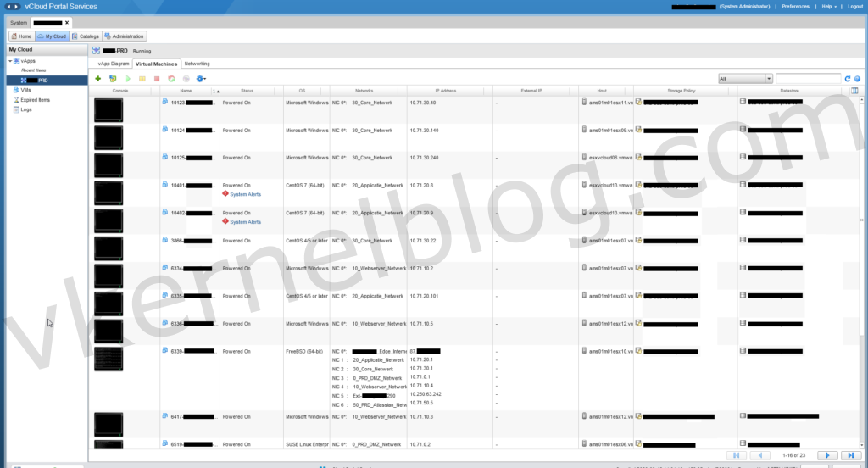Switch to the System tab
The width and height of the screenshot is (868, 468).
[19, 23]
